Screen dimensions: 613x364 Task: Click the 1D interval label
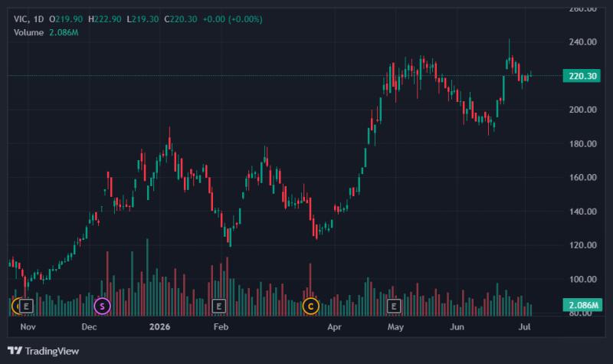(x=38, y=18)
